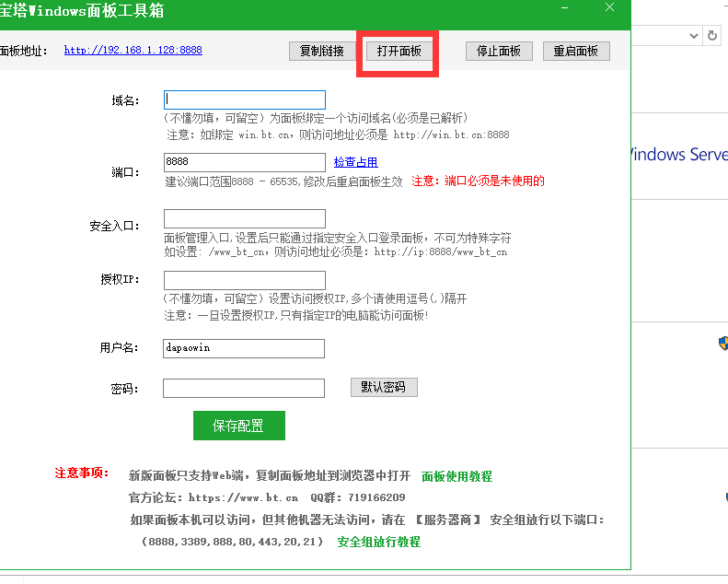Image resolution: width=728 pixels, height=584 pixels.
Task: Click the port list (8888,3389,888,80,443,20,21)
Action: coord(233,542)
